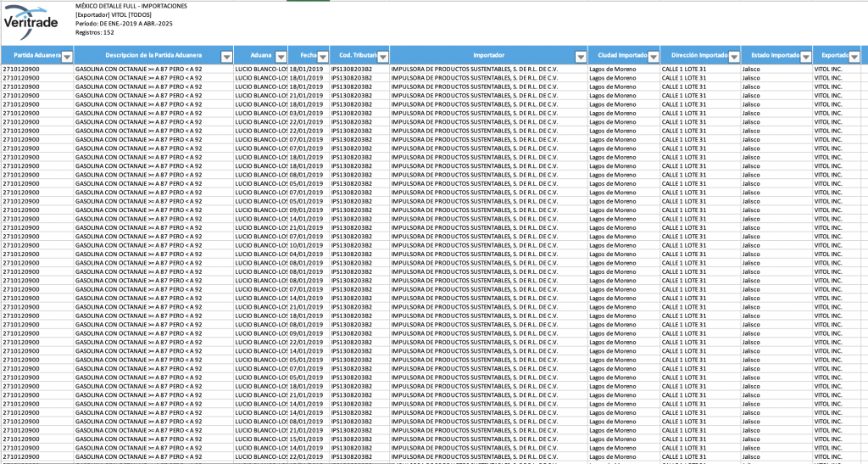Select the date cell 04/01/2019

tap(309, 254)
